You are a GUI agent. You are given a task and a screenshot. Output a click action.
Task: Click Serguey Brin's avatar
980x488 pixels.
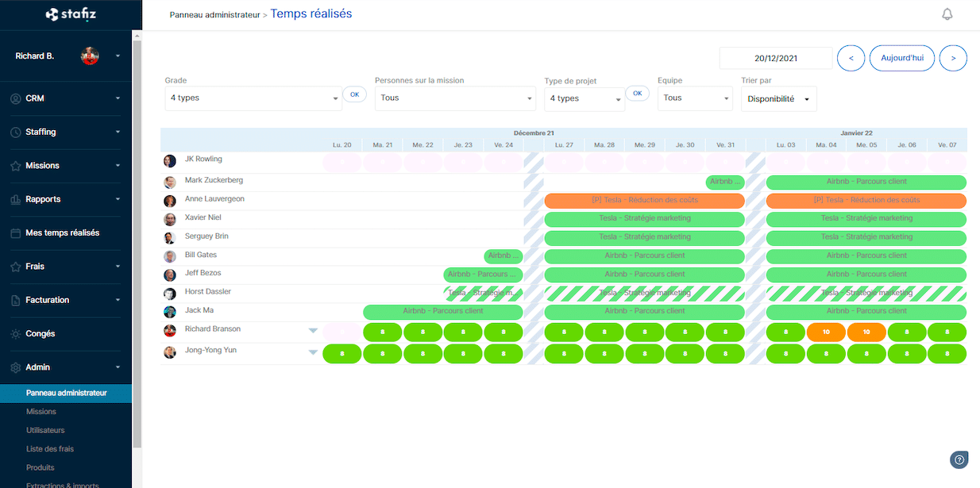(x=170, y=238)
